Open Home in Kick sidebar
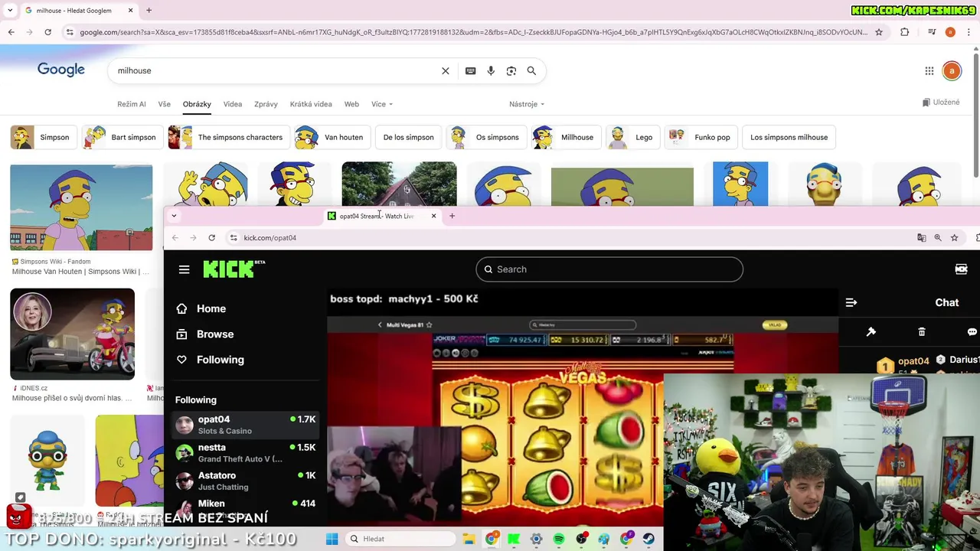This screenshot has height=551, width=980. 201,308
